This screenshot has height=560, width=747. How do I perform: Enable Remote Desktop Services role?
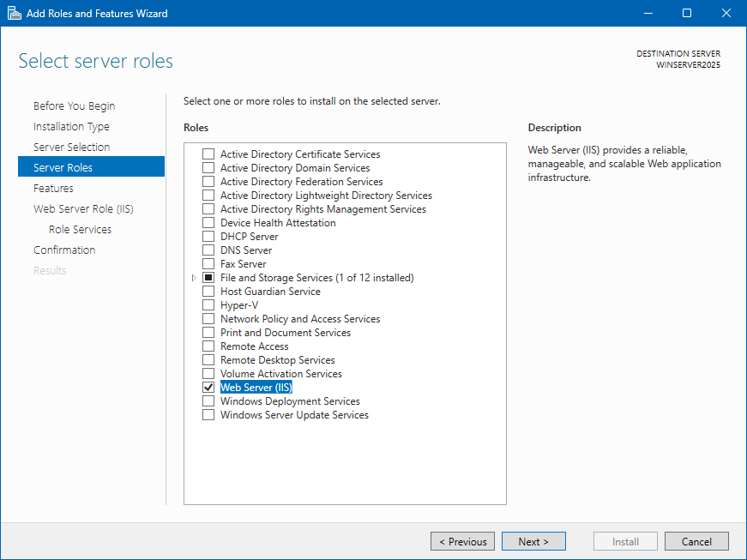[208, 360]
